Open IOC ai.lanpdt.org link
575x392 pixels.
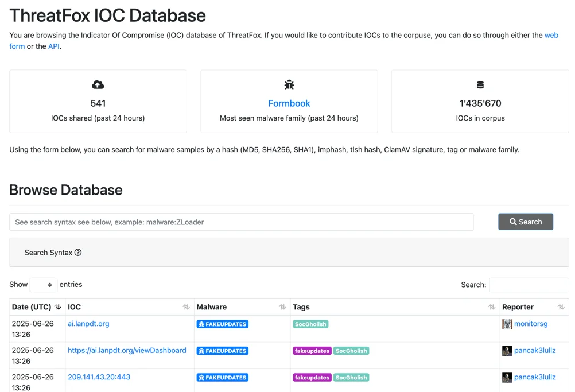[x=88, y=324]
